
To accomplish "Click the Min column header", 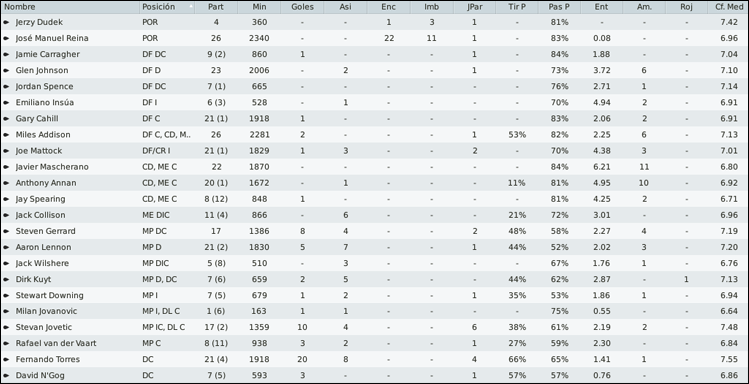I will click(x=259, y=7).
